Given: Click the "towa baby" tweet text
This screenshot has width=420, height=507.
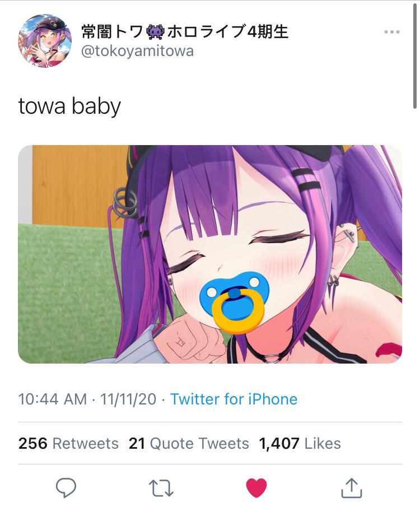Looking at the screenshot, I should (x=69, y=106).
